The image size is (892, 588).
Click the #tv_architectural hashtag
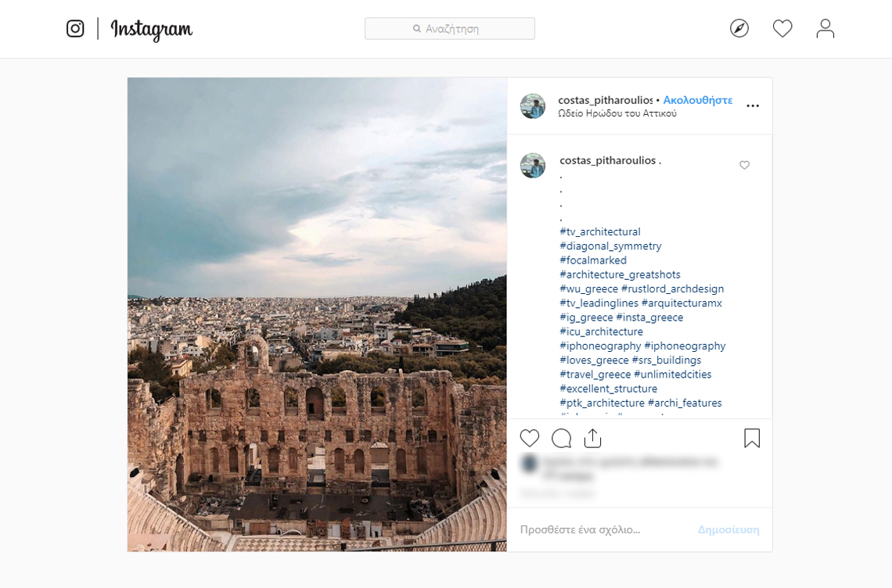pyautogui.click(x=599, y=232)
